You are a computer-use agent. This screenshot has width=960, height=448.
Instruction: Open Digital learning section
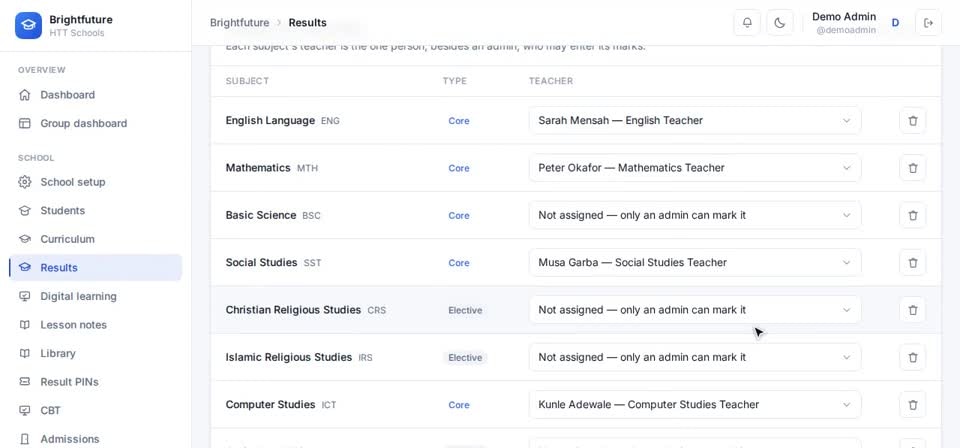pyautogui.click(x=96, y=296)
